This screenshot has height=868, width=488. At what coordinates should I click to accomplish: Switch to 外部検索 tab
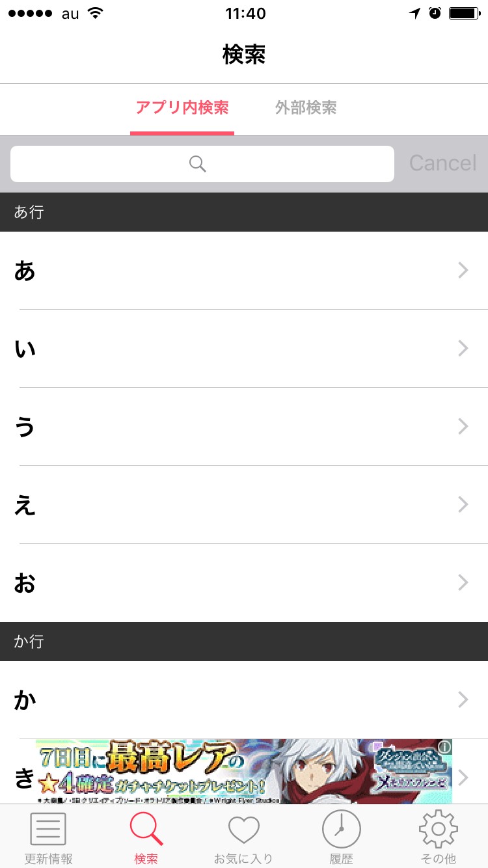[306, 108]
